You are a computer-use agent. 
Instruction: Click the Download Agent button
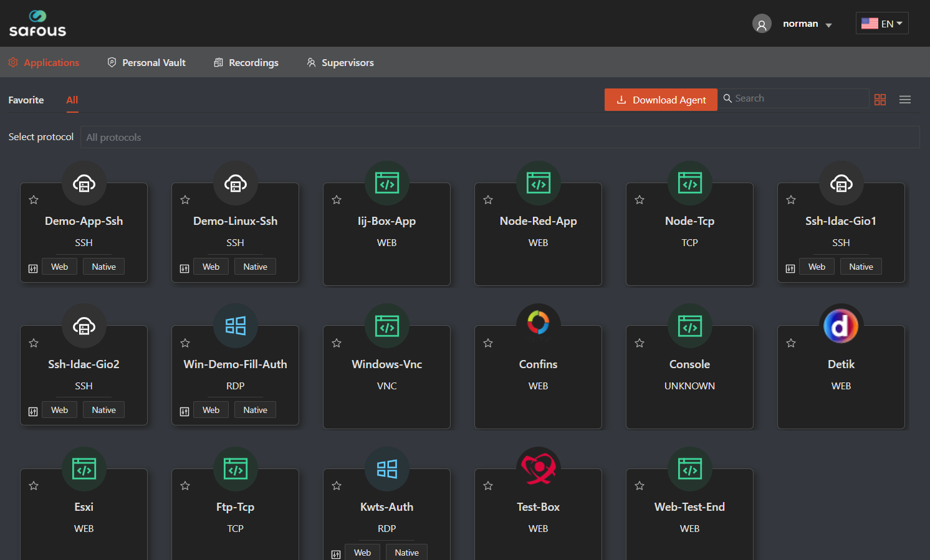[661, 100]
